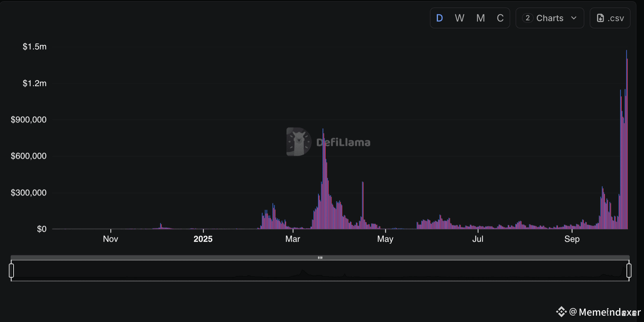Screen dimensions: 644x322
Task: Click the $1.5m y-axis label
Action: 35,47
